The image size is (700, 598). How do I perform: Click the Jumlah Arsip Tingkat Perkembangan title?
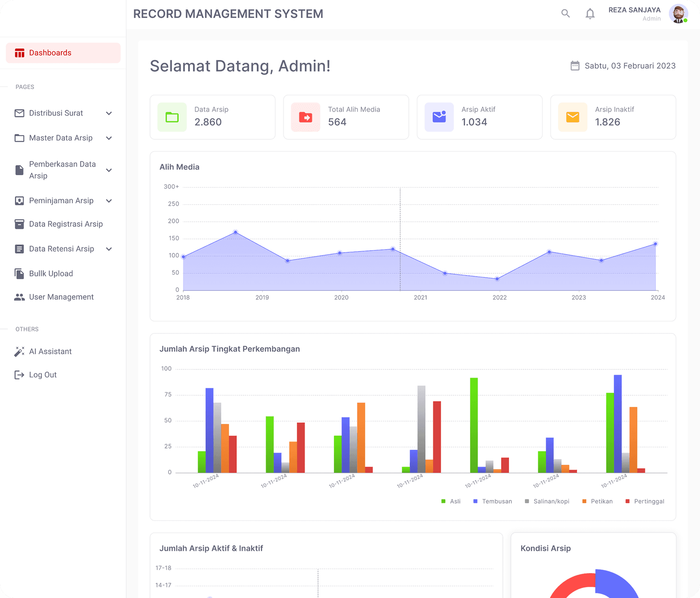click(230, 349)
